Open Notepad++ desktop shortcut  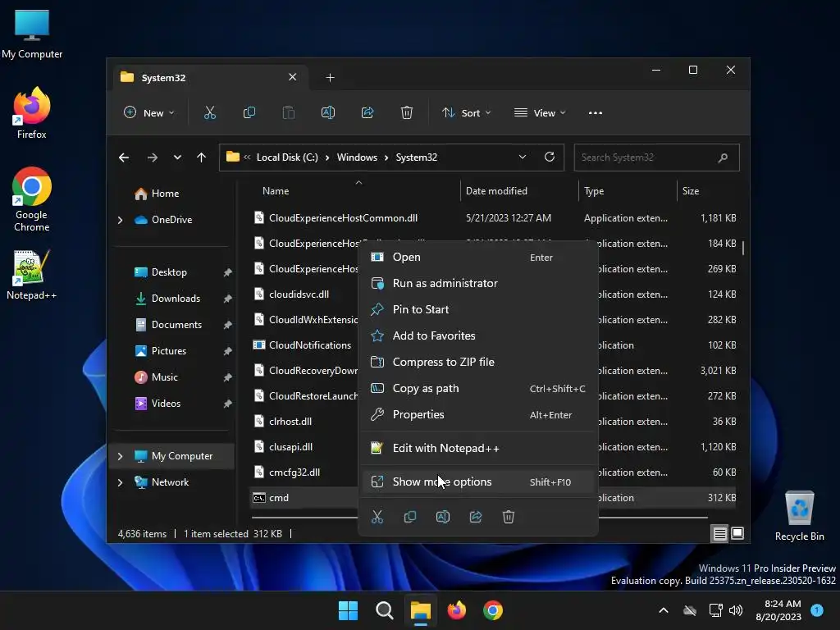[x=32, y=275]
